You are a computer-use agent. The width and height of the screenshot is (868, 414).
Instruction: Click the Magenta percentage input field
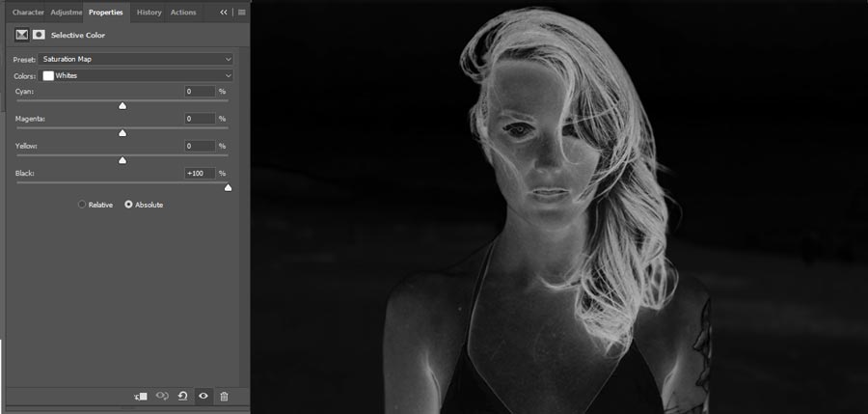pos(200,119)
